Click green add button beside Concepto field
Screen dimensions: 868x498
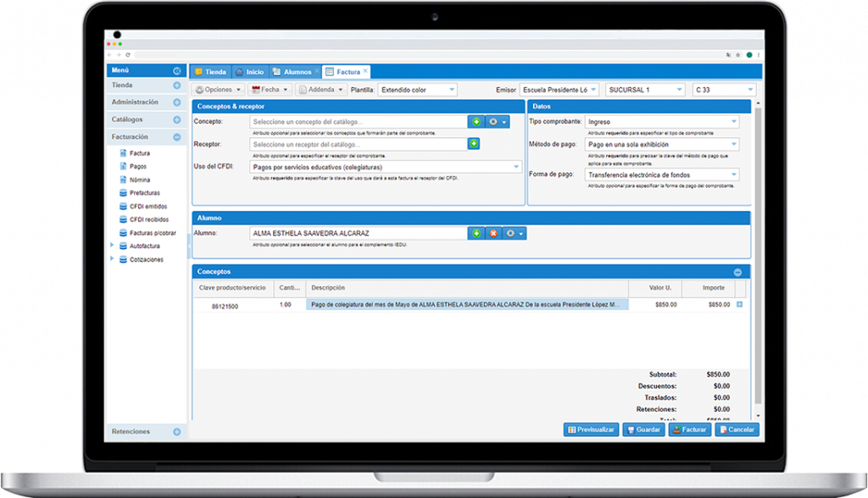pyautogui.click(x=476, y=122)
